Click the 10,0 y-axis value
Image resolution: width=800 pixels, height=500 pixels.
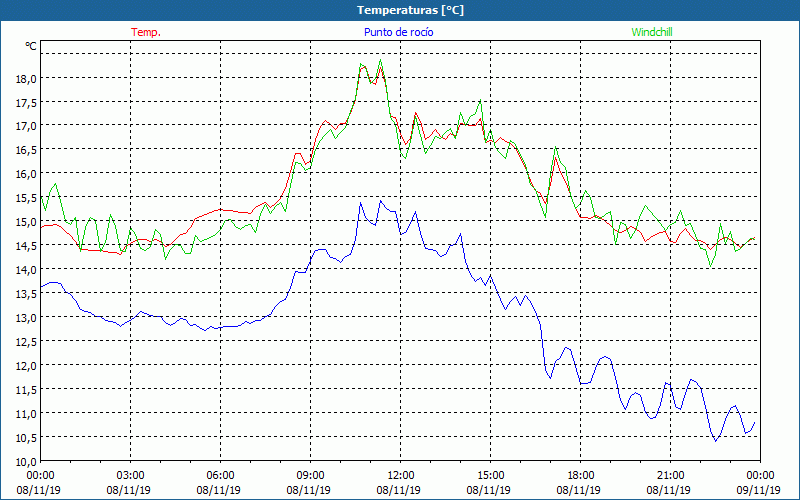[x=27, y=461]
